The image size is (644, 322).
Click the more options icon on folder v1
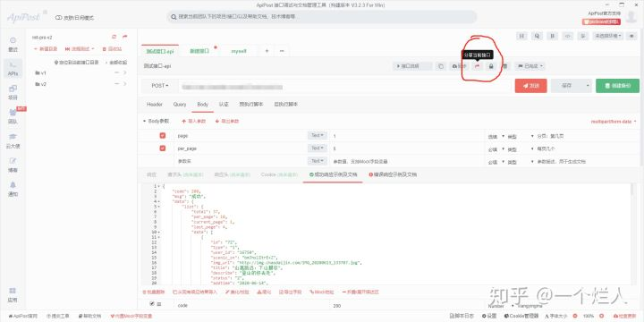click(x=116, y=73)
